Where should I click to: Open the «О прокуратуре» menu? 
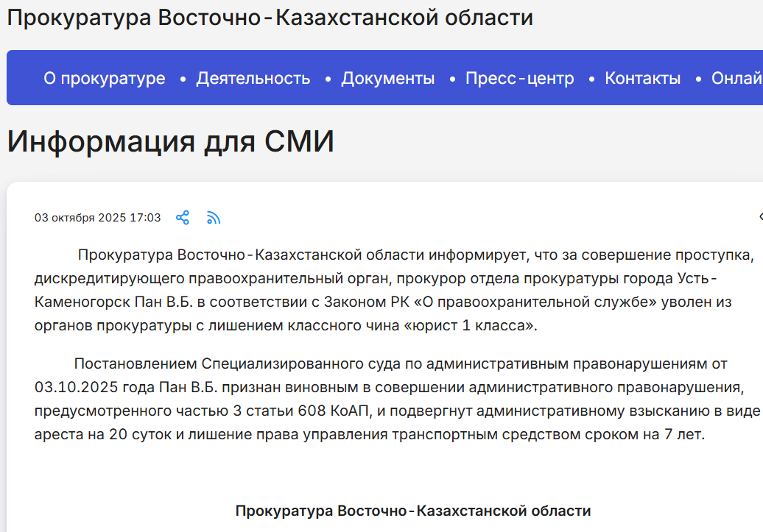click(x=104, y=78)
